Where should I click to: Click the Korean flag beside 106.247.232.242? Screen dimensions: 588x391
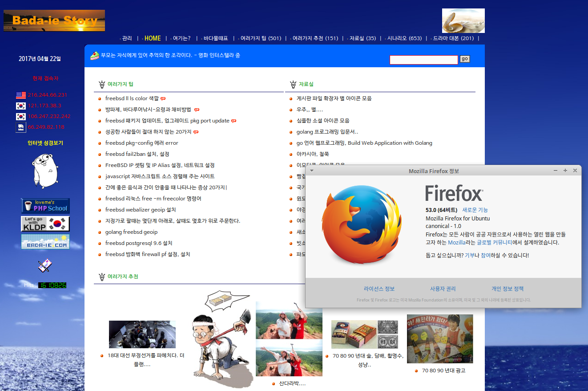(x=21, y=117)
